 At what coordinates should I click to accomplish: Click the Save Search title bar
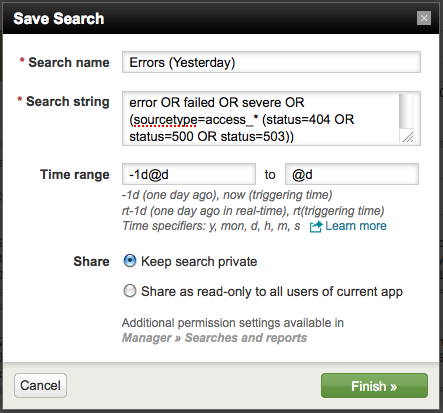[x=221, y=19]
